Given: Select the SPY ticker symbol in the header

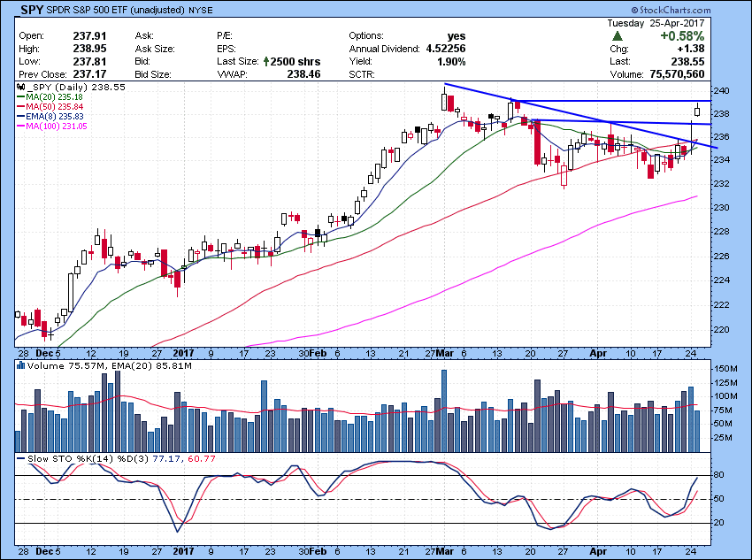Looking at the screenshot, I should (x=32, y=10).
